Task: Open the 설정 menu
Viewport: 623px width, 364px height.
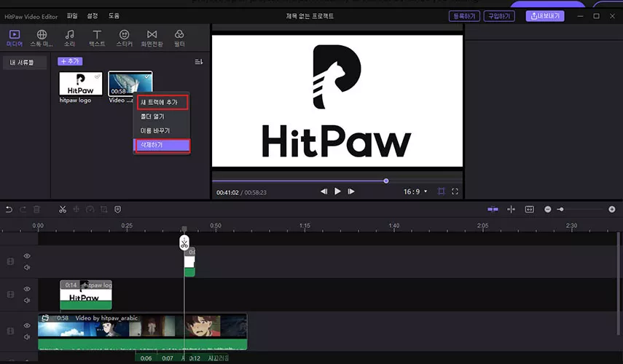Action: click(93, 16)
